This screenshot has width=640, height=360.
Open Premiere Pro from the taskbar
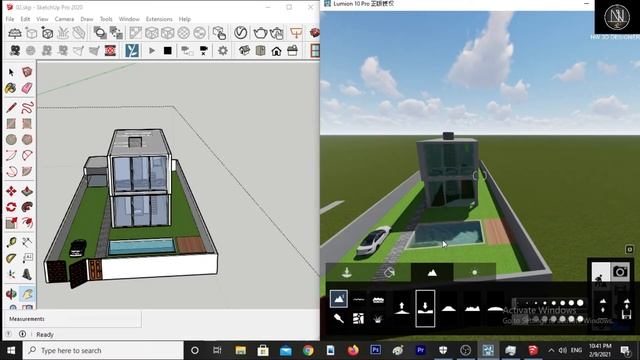(x=420, y=350)
